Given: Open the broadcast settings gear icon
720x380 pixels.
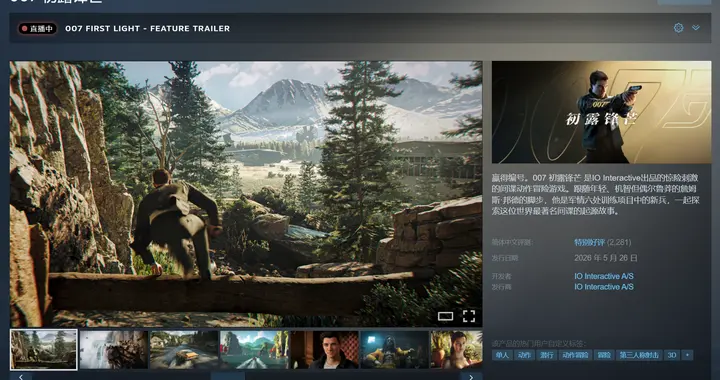Looking at the screenshot, I should (678, 28).
